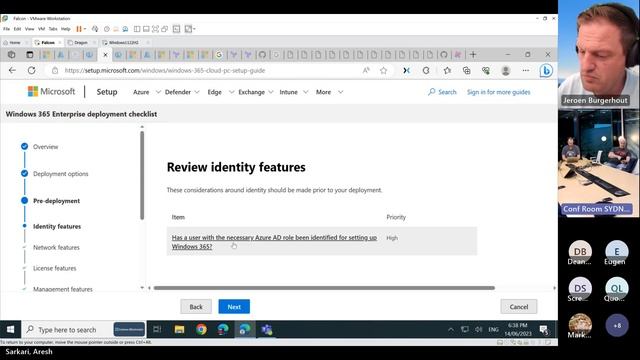The image size is (640, 360).
Task: Select Network features sub-step
Action: pyautogui.click(x=56, y=247)
